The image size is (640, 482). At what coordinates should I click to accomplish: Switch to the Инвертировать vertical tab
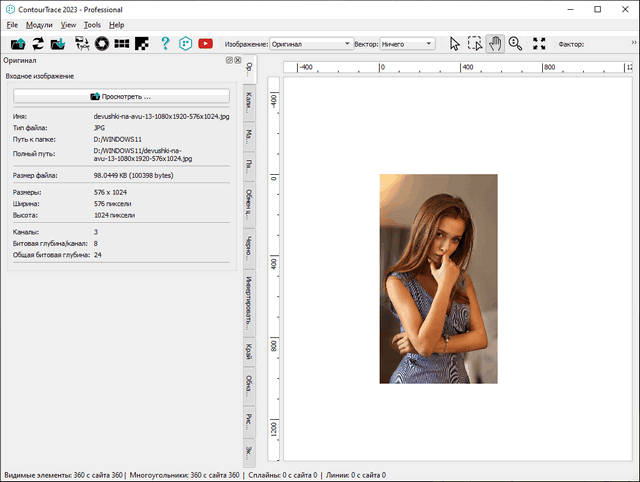[249, 303]
